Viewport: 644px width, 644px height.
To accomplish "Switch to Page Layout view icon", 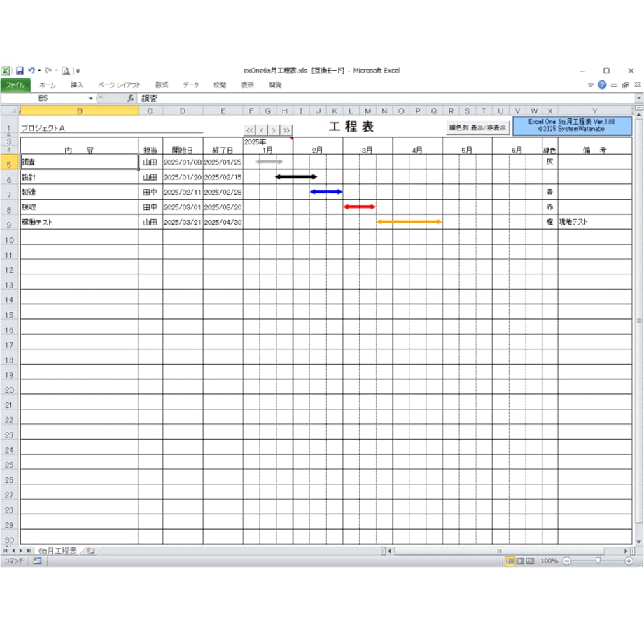I will pyautogui.click(x=520, y=561).
